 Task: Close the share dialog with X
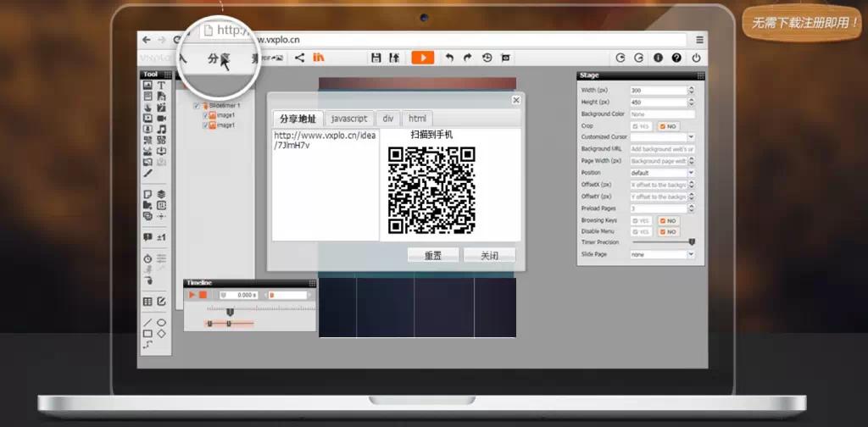tap(516, 100)
